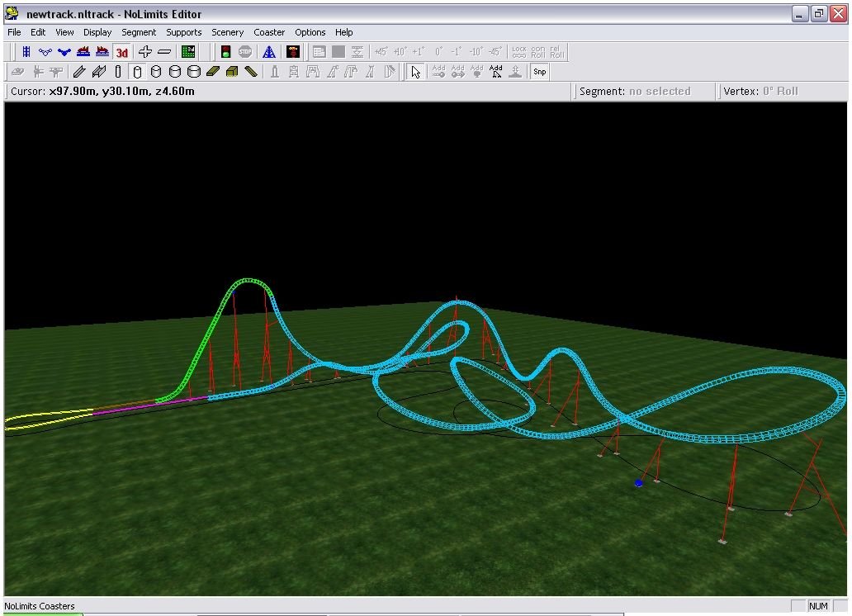Click the black red coil simulator icon
Viewport: 852px width, 616px height.
(x=293, y=52)
